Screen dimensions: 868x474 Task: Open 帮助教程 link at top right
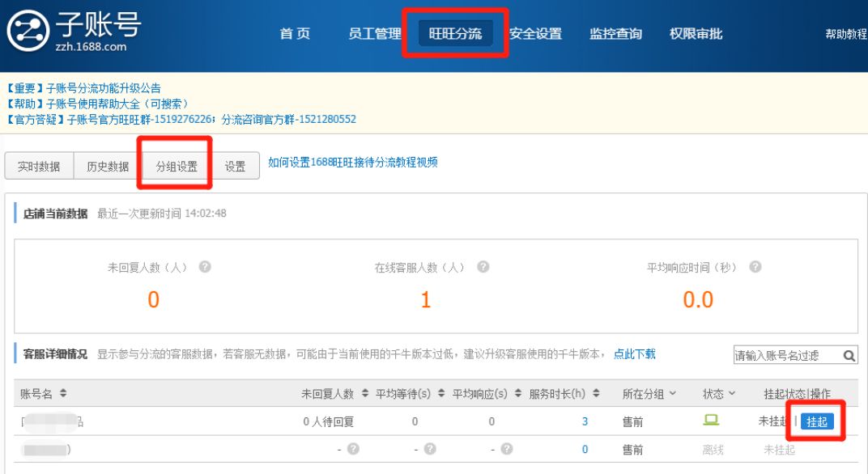coord(846,34)
